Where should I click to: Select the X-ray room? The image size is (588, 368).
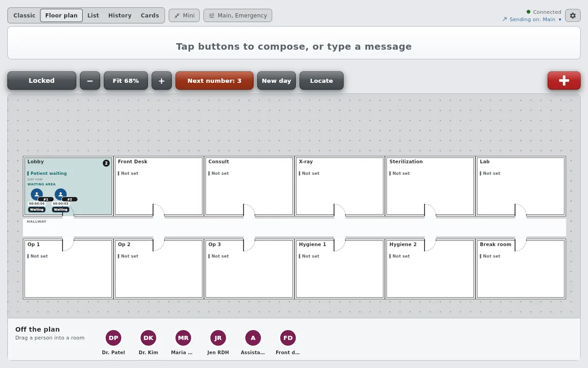click(339, 186)
